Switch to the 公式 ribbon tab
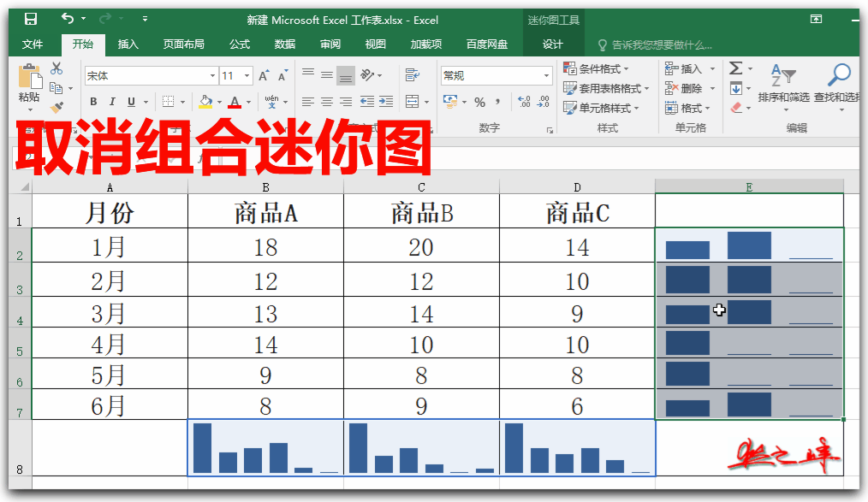 pos(240,44)
